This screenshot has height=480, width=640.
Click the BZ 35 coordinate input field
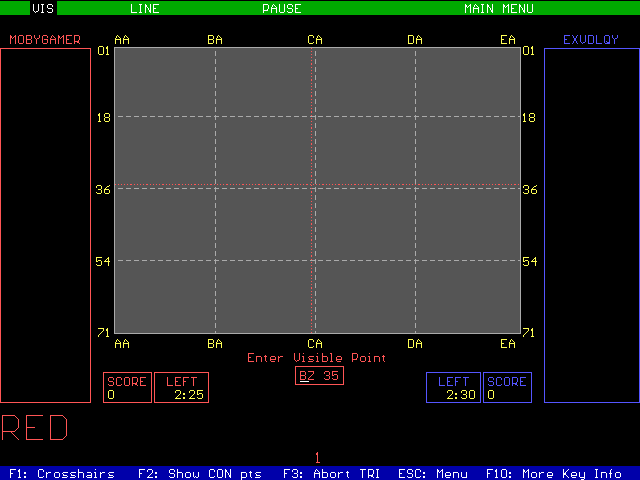[319, 376]
